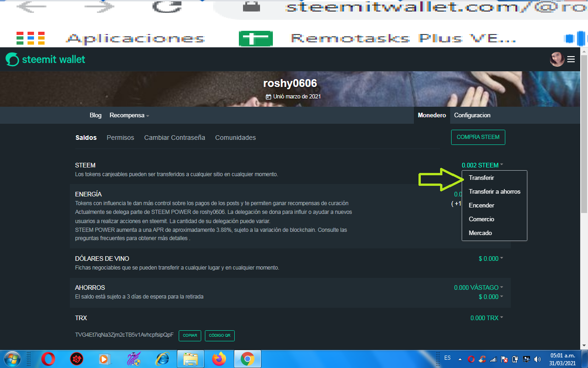Viewport: 588px width, 368px height.
Task: Click the 'Unió marzo de 2021' text
Action: [x=297, y=97]
